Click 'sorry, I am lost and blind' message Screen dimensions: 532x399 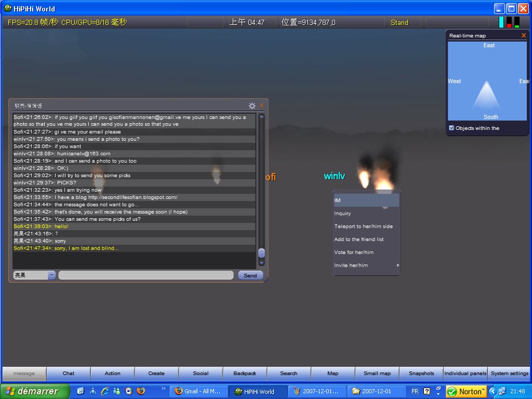(135, 248)
